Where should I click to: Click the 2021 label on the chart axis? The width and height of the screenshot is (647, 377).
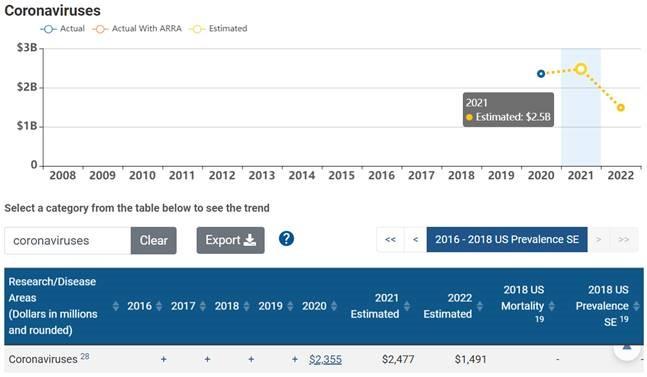coord(581,176)
